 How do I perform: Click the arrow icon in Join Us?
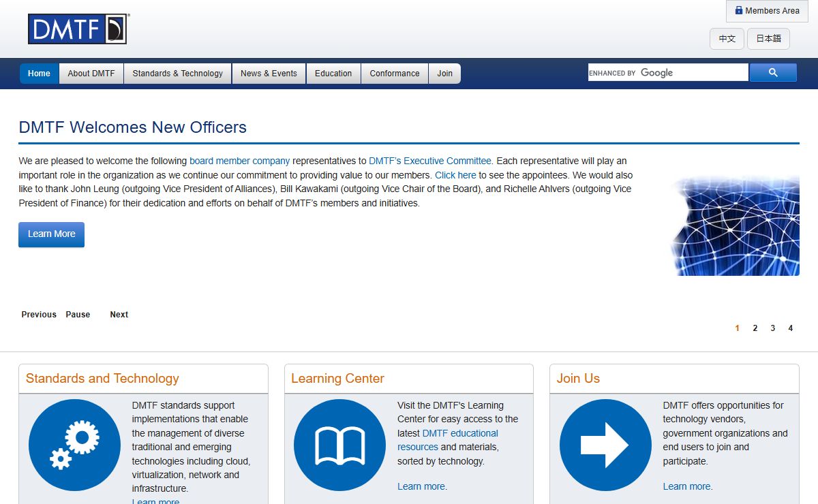click(x=605, y=445)
